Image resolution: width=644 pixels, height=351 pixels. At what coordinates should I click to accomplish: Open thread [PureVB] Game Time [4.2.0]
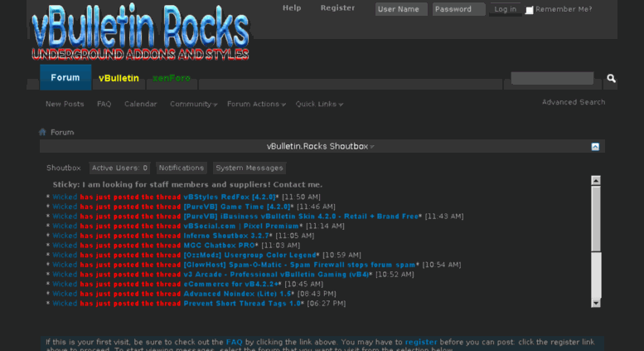[x=237, y=207]
